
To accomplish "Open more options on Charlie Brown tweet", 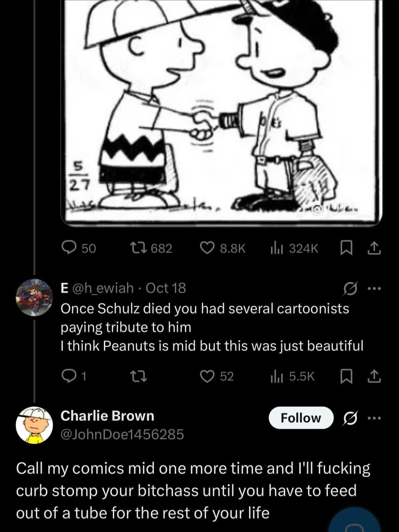I will pyautogui.click(x=374, y=418).
